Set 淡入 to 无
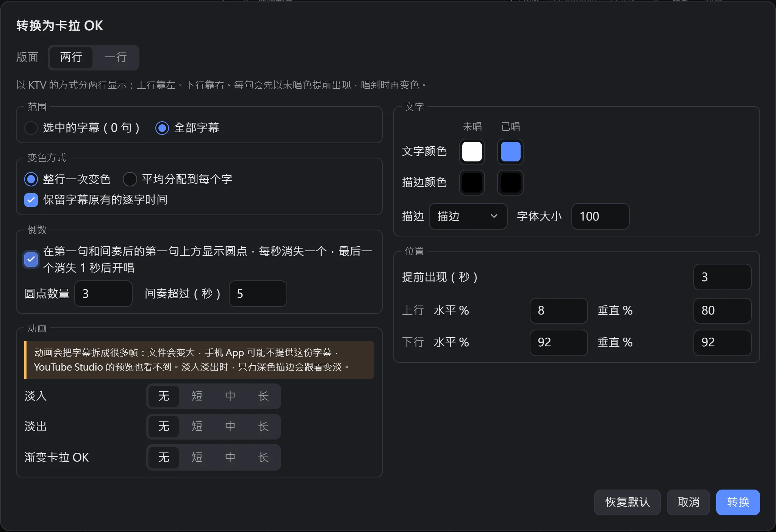776x532 pixels. (164, 396)
